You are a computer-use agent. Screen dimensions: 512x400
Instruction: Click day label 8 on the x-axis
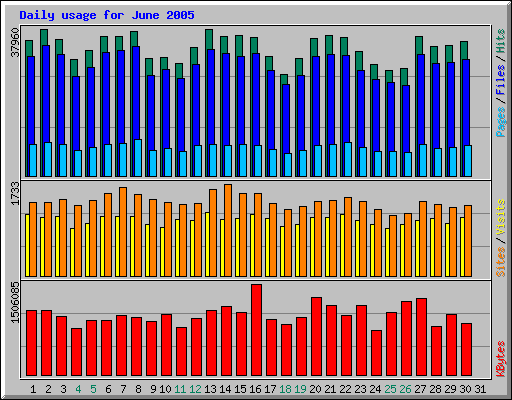(x=138, y=389)
